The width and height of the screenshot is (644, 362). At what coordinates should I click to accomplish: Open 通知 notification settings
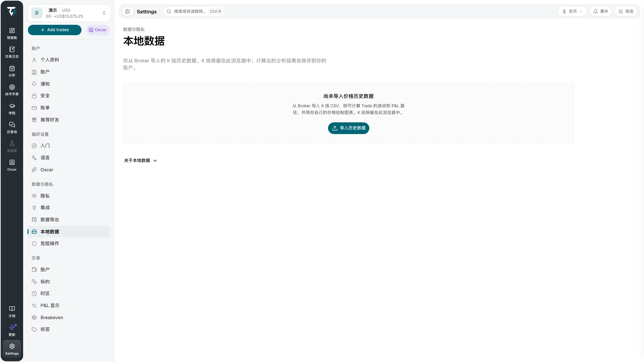[x=69, y=84]
